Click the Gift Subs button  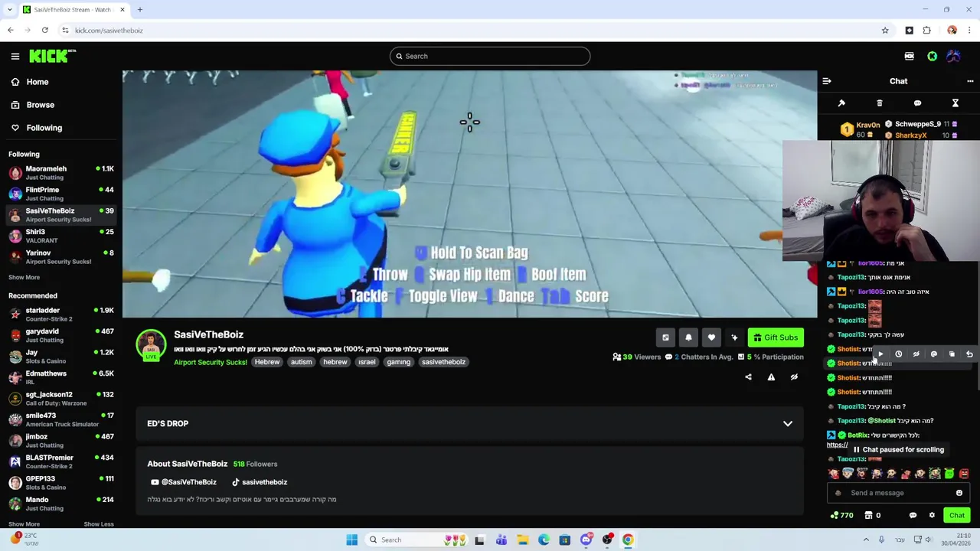click(776, 337)
